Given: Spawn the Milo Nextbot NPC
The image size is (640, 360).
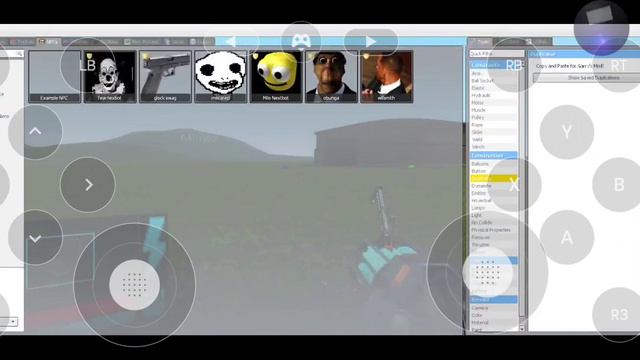Looking at the screenshot, I should (276, 77).
